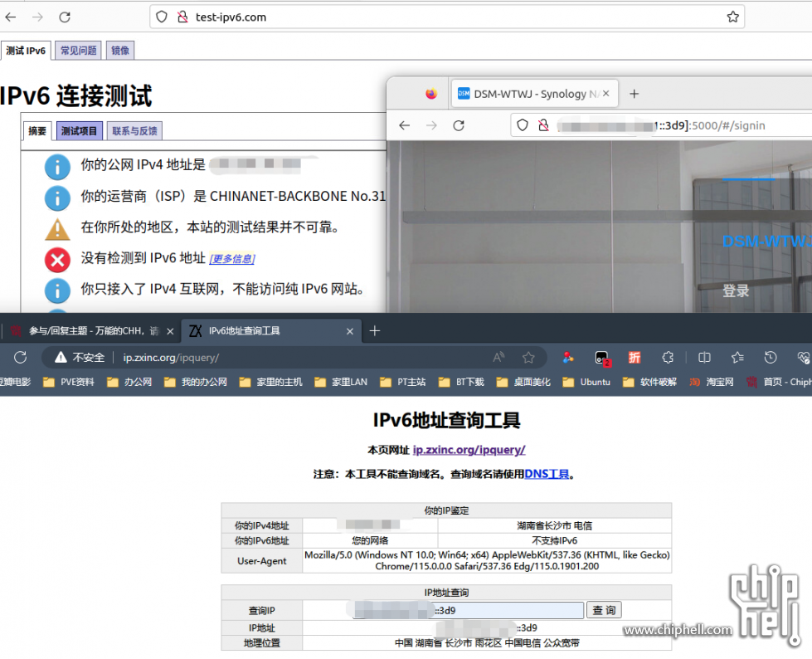Image resolution: width=812 pixels, height=659 pixels.
Task: Open the 软件破解 bookmark folder
Action: point(650,383)
